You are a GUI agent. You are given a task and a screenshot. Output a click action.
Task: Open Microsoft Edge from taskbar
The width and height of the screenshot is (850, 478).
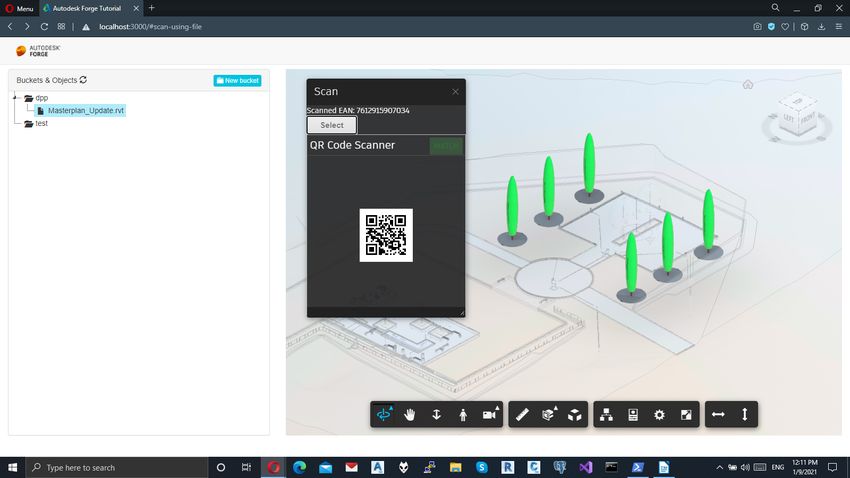[299, 467]
